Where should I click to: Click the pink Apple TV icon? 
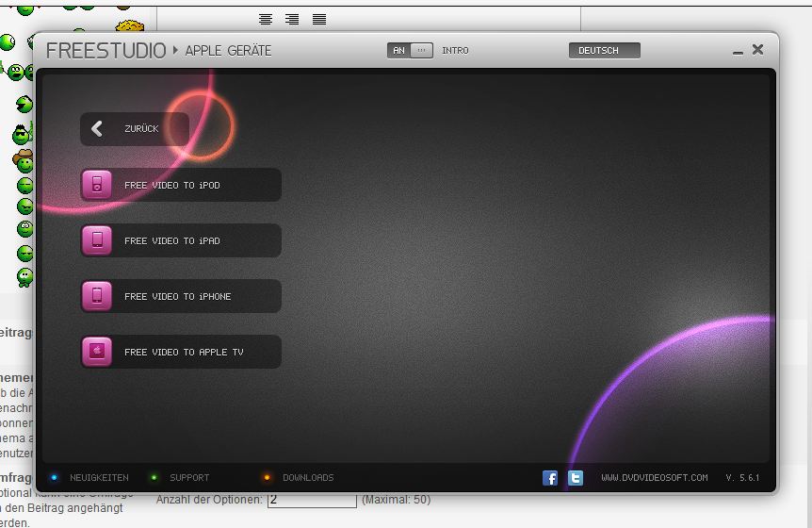tap(96, 352)
